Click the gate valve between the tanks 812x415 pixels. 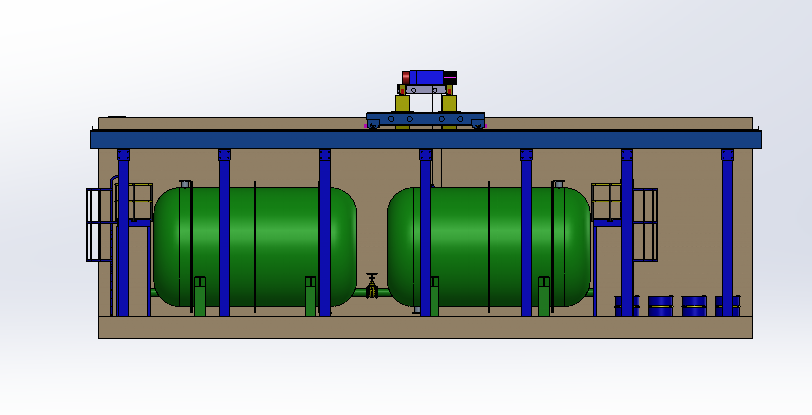click(372, 286)
